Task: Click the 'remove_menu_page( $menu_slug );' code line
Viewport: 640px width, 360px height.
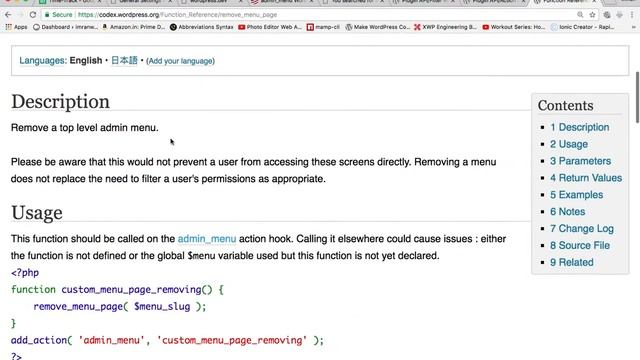Action: pos(120,307)
